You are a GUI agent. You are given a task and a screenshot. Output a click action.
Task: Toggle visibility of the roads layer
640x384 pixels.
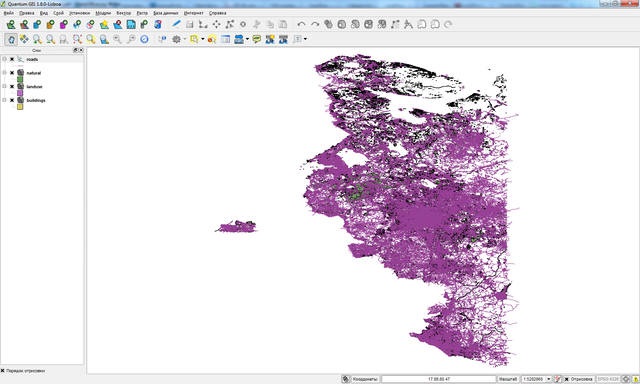(12, 59)
